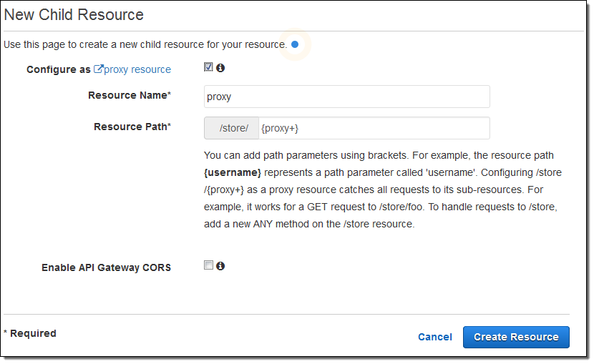Click the blue dot after the page description

295,44
